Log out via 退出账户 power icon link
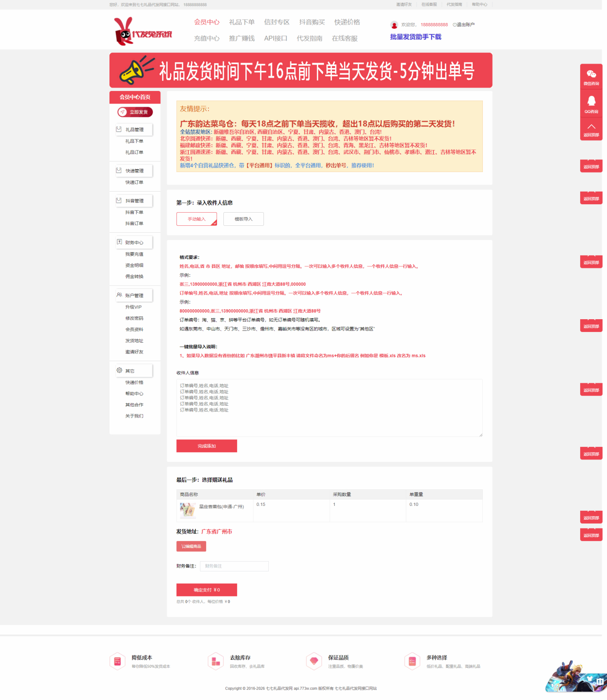Screen dimensions: 607x700 coord(463,24)
